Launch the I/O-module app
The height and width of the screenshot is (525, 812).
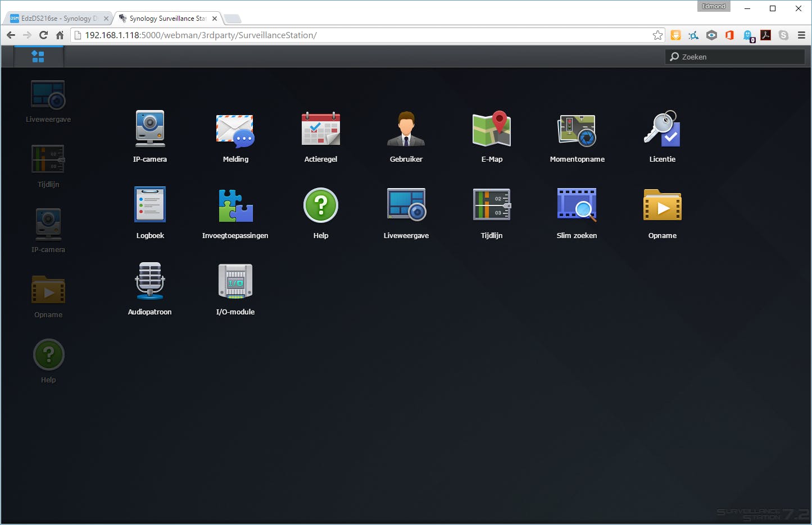pyautogui.click(x=235, y=281)
